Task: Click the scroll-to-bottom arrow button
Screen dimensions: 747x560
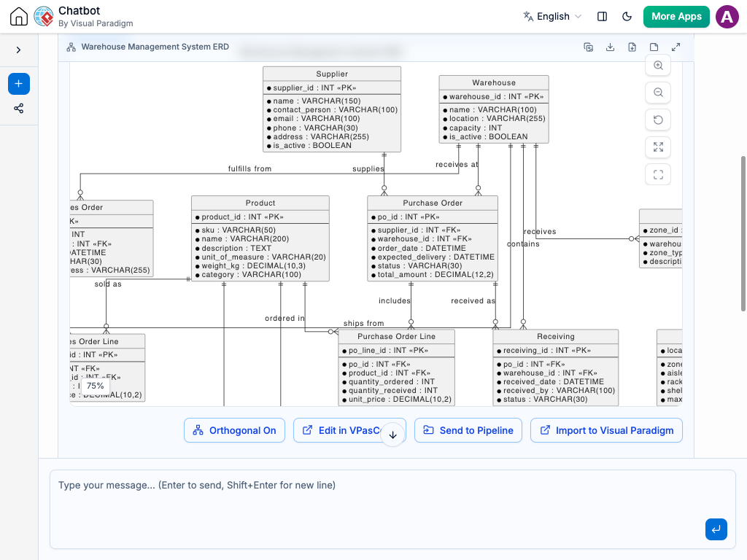Action: tap(393, 435)
